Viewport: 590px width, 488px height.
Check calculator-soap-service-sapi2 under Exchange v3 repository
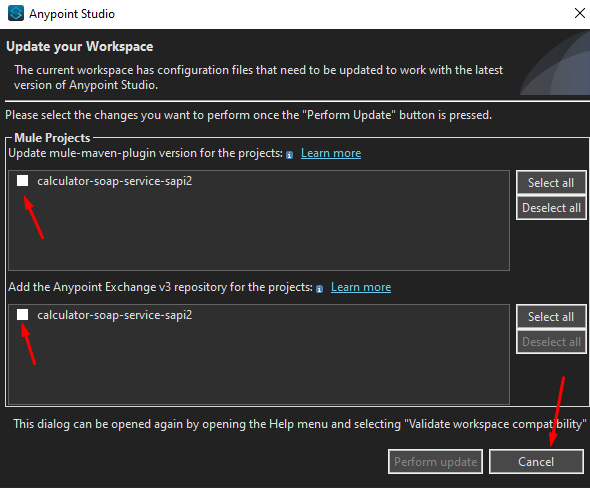(23, 315)
